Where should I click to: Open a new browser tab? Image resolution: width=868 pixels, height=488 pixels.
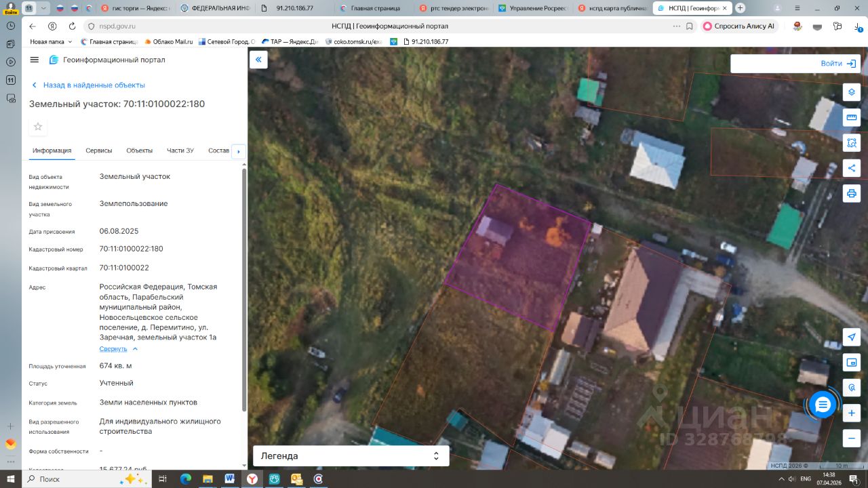click(740, 8)
